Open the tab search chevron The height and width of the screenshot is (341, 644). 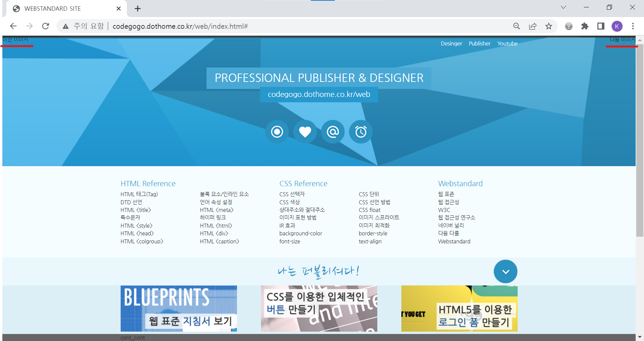coord(563,7)
